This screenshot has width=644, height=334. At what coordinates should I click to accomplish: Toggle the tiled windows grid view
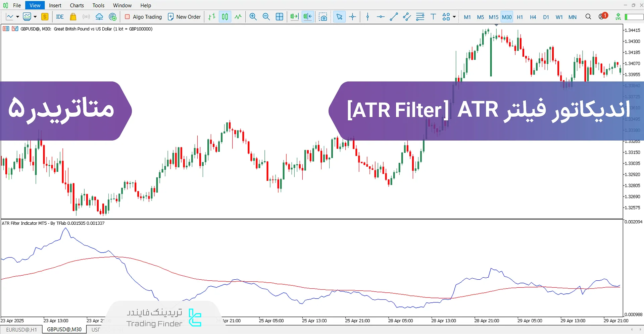(279, 17)
